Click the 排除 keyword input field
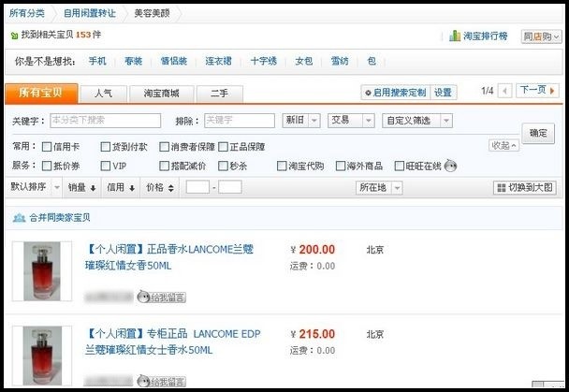 [240, 121]
